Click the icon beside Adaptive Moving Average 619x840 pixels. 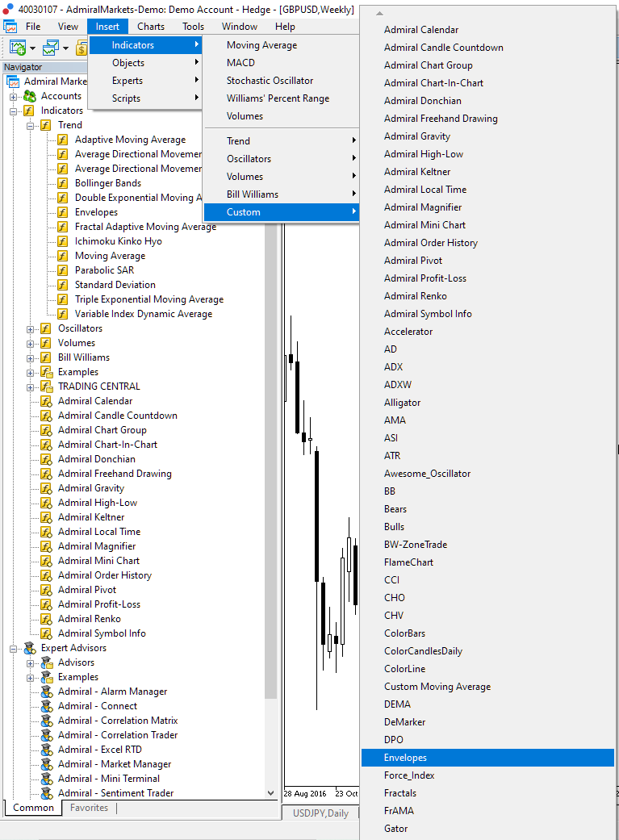click(63, 140)
